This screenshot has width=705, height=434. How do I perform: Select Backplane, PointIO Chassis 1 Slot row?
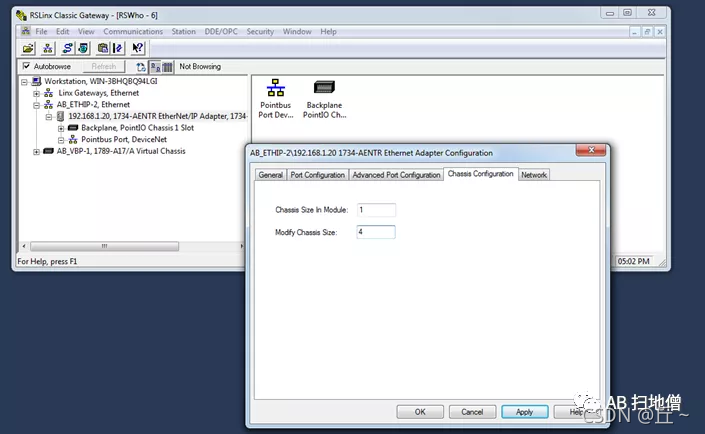tap(138, 128)
